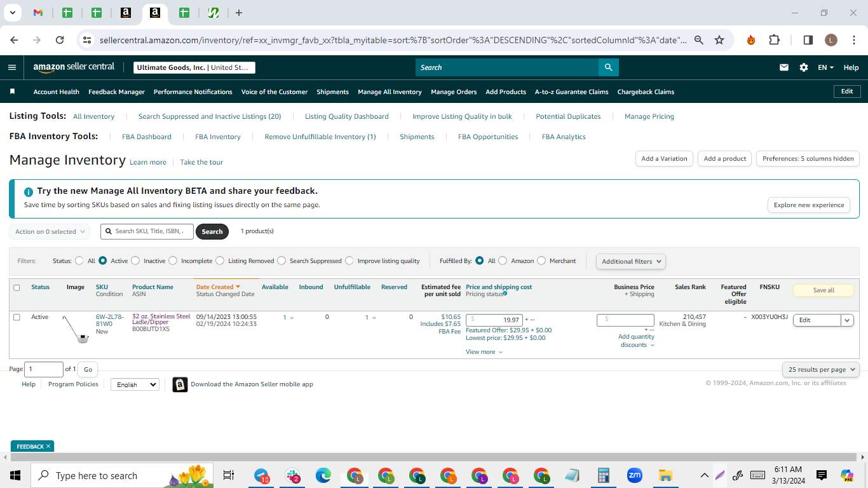Click the Add a Variation button
Viewport: 868px width, 488px height.
click(x=664, y=158)
